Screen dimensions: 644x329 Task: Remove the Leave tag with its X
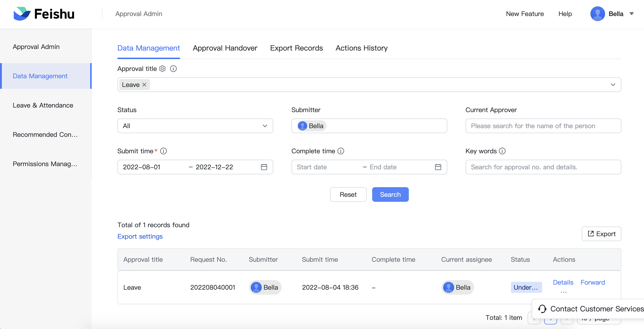tap(144, 85)
